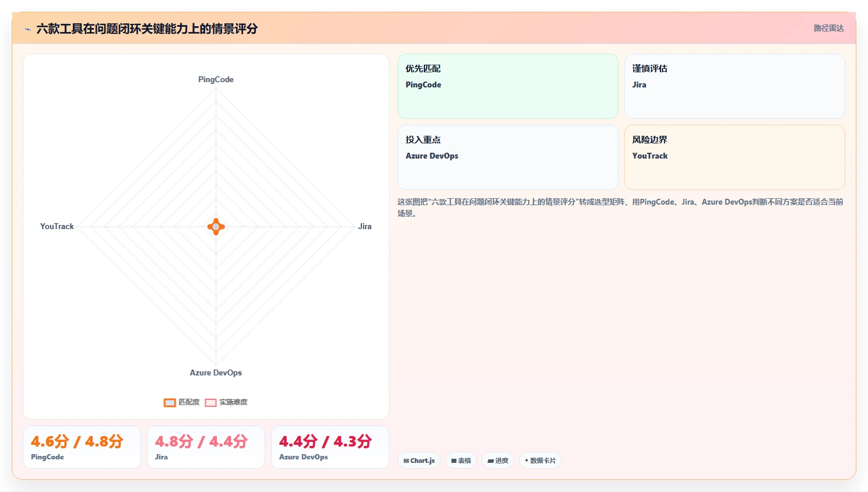Open the 数据卡片 chip
The image size is (868, 492).
pos(540,461)
